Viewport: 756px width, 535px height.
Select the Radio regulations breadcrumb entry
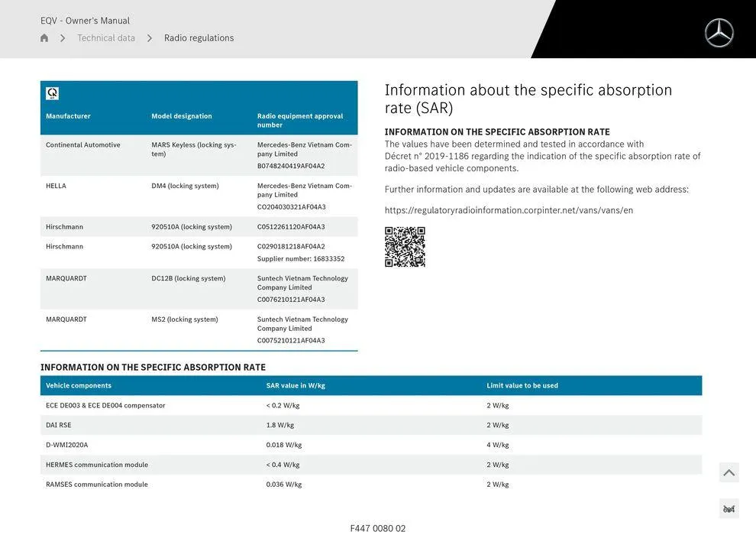198,37
